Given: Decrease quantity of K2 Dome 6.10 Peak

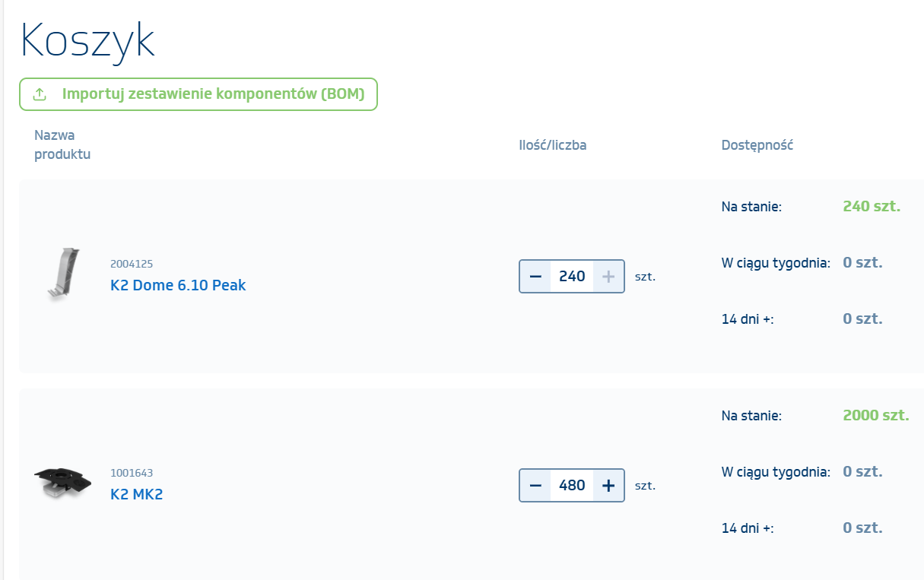Looking at the screenshot, I should pos(535,277).
